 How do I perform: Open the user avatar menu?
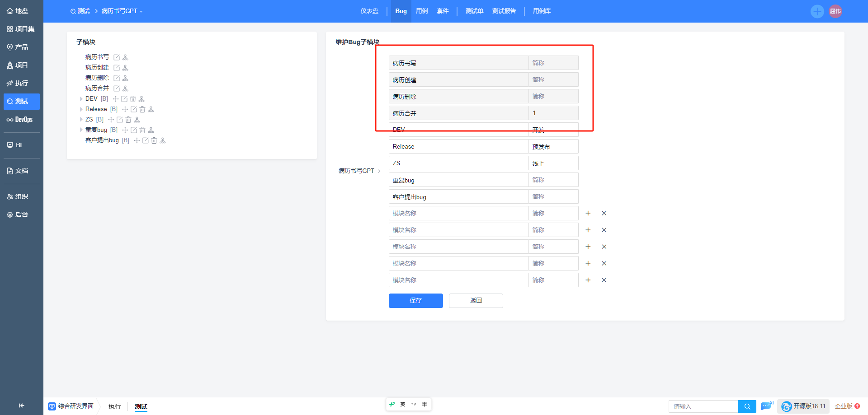click(x=835, y=11)
